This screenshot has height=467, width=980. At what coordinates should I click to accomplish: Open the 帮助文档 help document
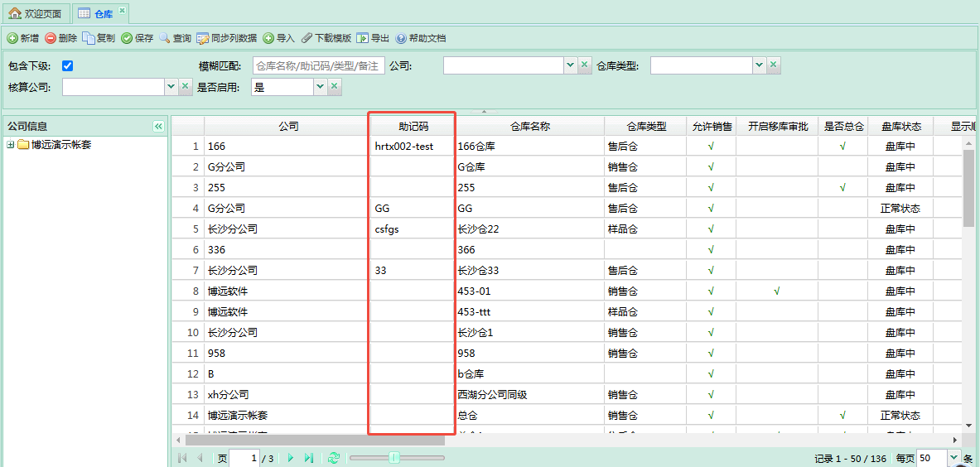click(x=401, y=38)
